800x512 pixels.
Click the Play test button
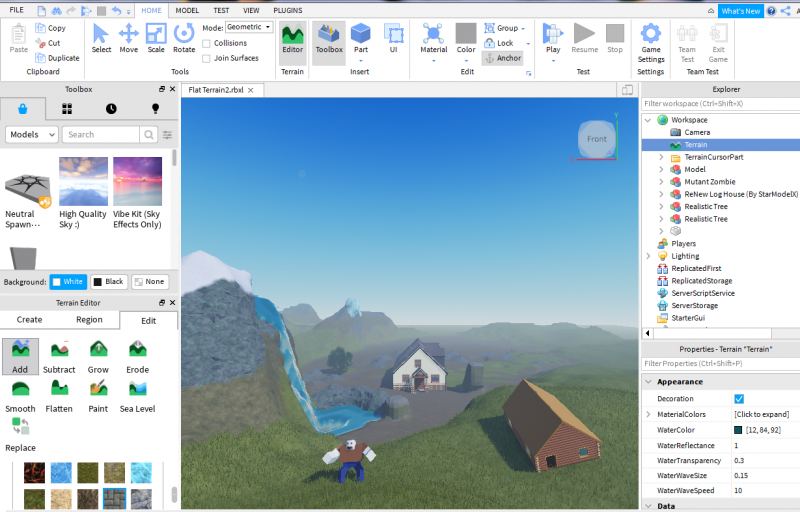[553, 37]
